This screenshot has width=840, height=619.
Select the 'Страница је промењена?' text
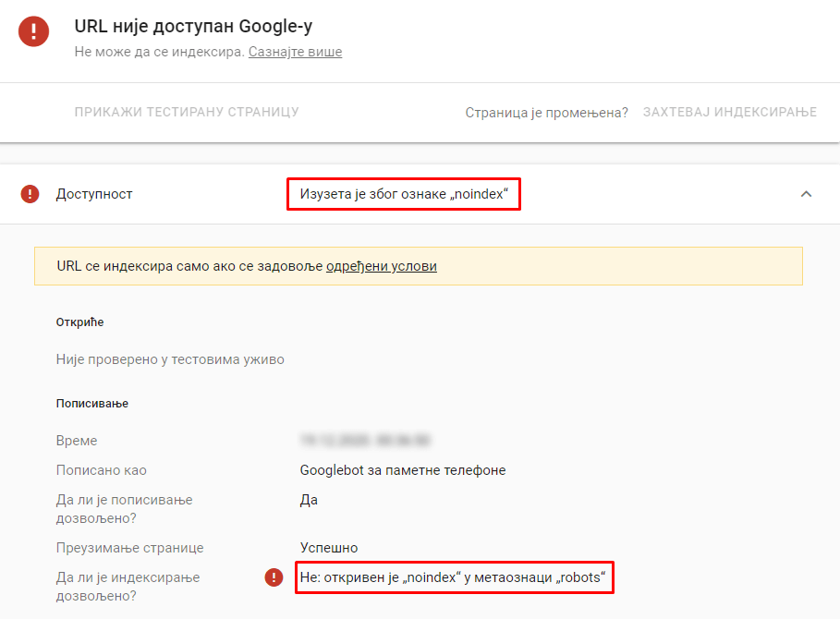(546, 113)
